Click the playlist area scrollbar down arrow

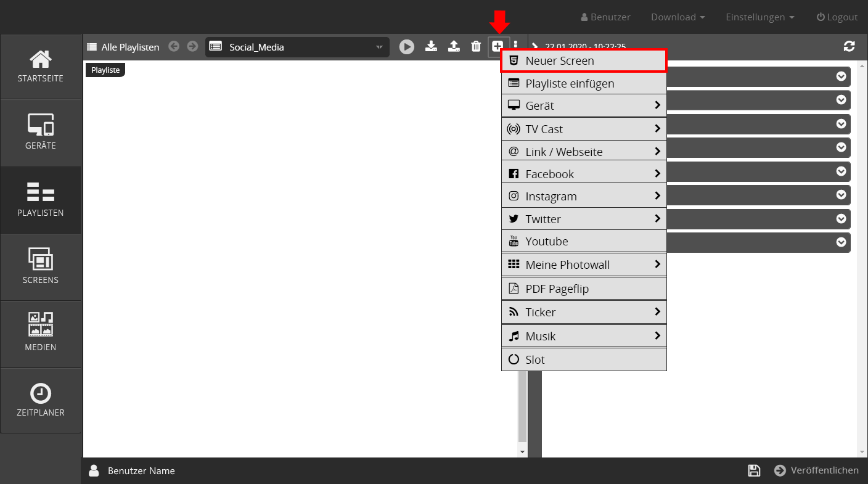(523, 452)
